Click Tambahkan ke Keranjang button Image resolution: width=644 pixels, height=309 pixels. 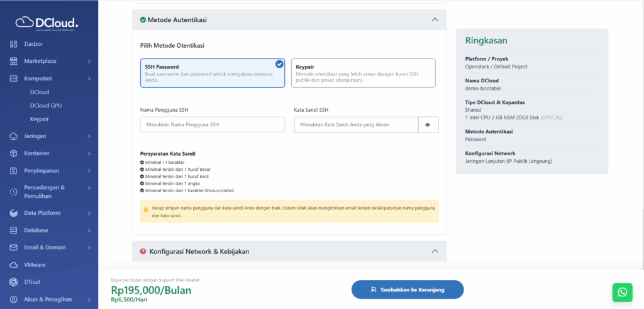(x=407, y=290)
